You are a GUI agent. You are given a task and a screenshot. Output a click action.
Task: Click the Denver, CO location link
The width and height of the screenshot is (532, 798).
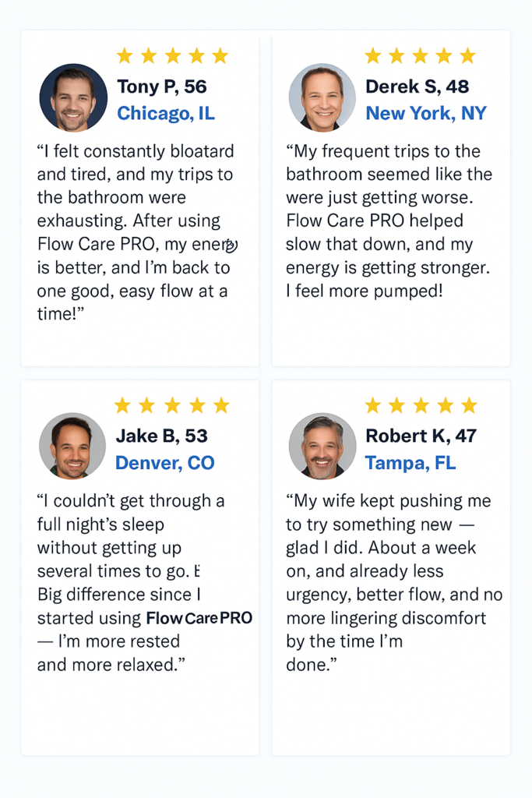pyautogui.click(x=165, y=463)
